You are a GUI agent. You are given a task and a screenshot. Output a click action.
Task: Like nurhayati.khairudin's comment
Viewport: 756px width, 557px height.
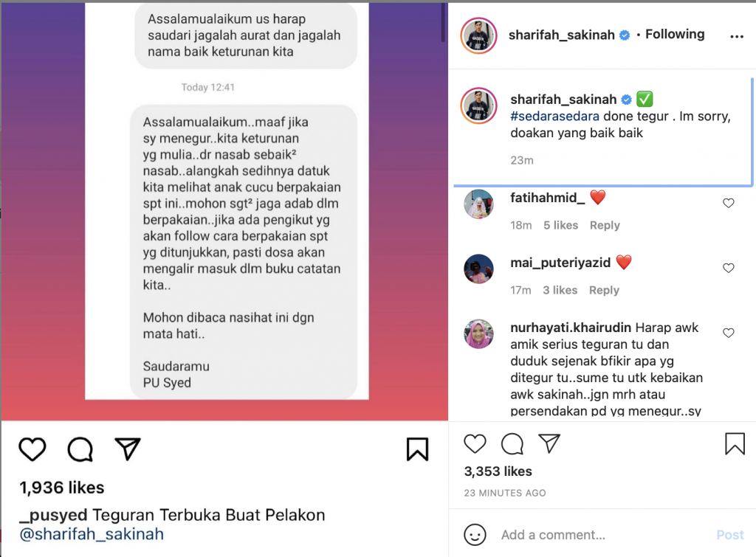coord(729,333)
